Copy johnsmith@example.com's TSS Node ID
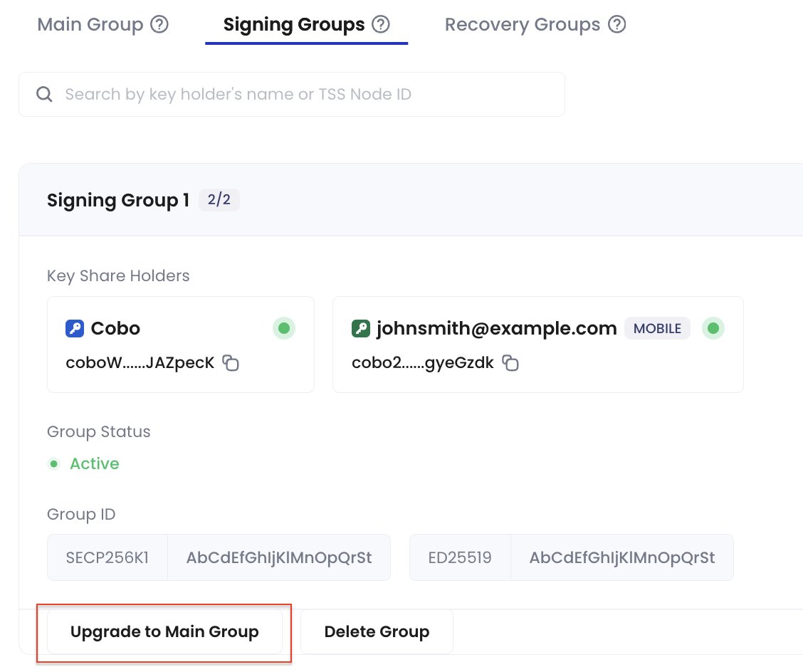 point(510,362)
